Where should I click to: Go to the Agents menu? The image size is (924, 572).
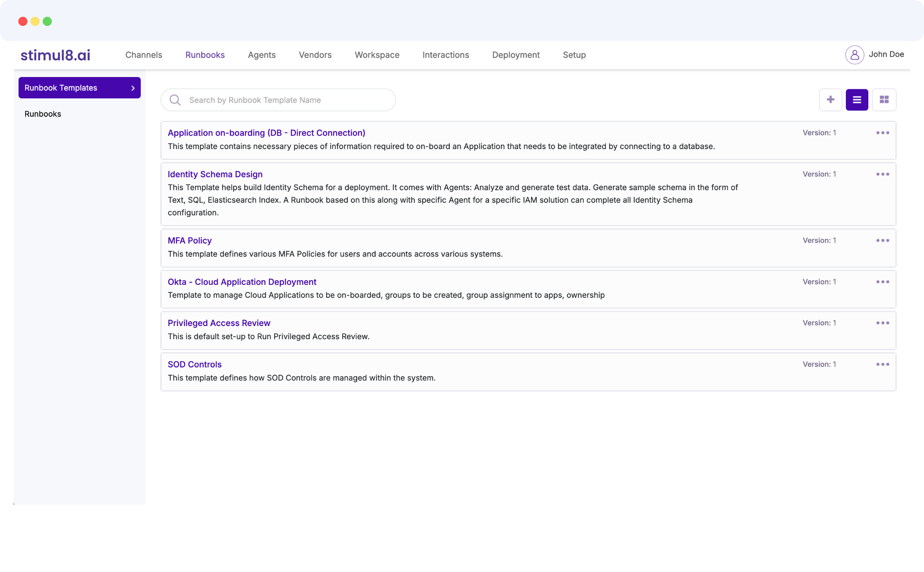click(x=261, y=55)
